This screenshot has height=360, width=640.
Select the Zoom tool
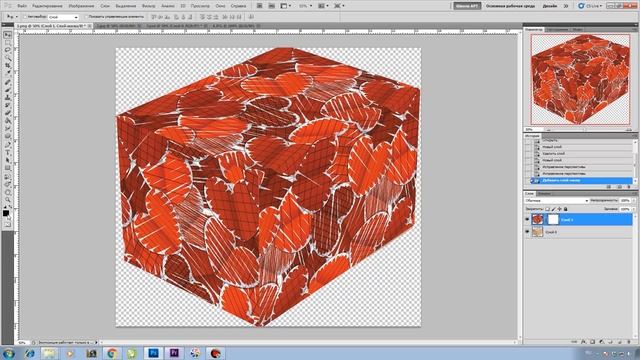coord(7,200)
